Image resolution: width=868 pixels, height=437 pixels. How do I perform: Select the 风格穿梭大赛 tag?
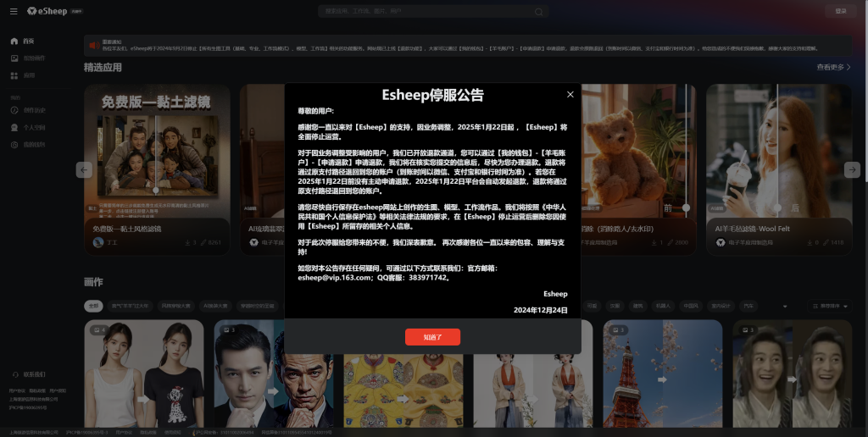pyautogui.click(x=175, y=306)
